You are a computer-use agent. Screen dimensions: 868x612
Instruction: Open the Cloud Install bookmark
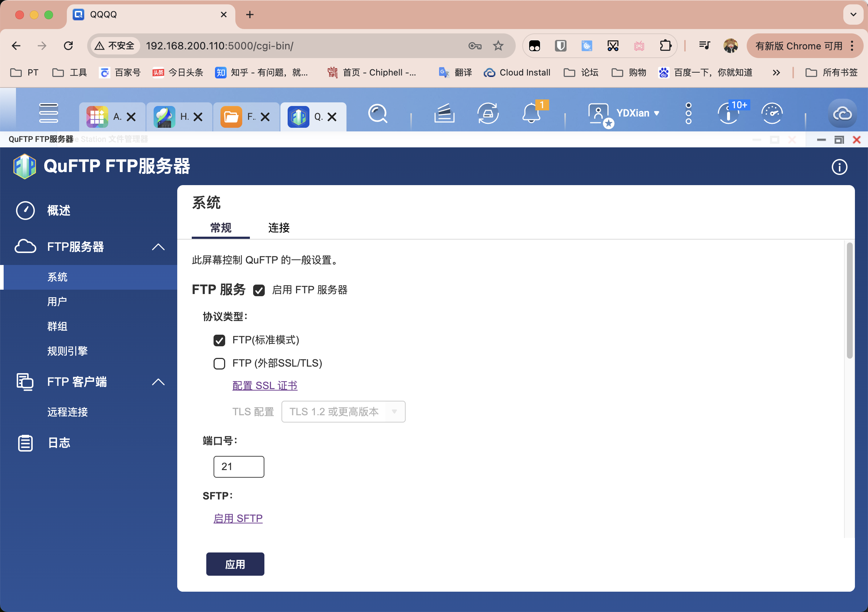point(517,73)
